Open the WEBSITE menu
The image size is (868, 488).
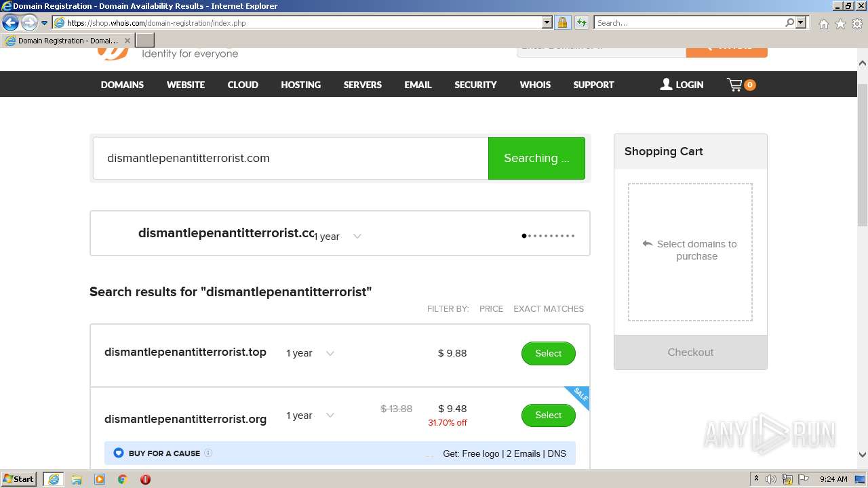186,85
